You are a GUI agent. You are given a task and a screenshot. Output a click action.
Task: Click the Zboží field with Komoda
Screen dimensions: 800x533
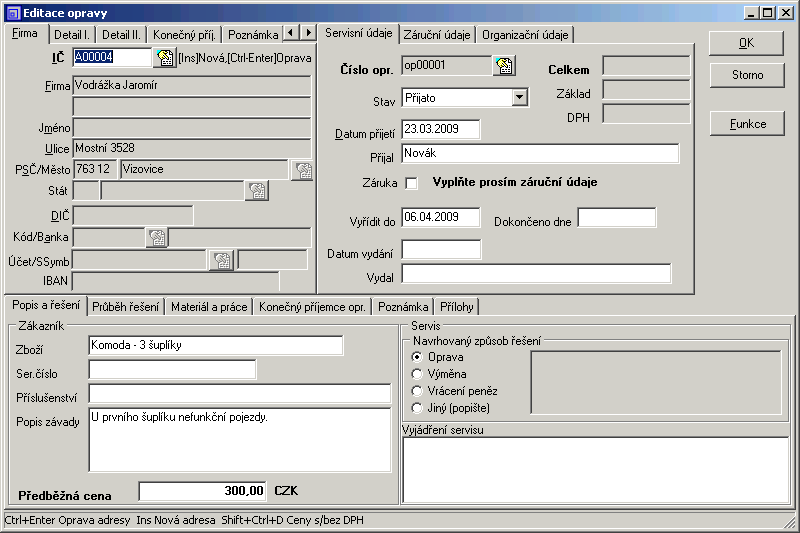216,345
